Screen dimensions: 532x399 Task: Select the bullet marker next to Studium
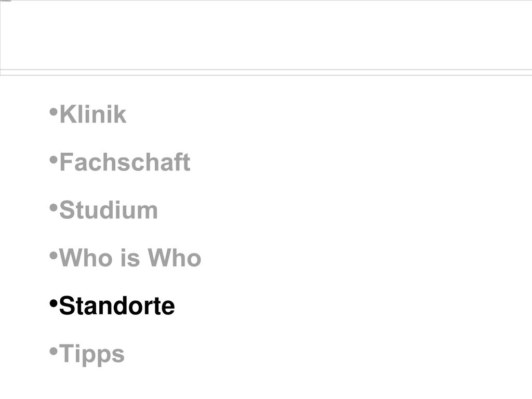[54, 208]
